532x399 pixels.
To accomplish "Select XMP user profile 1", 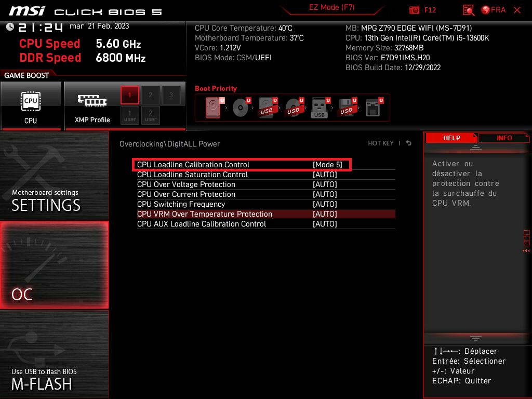I will pyautogui.click(x=129, y=115).
